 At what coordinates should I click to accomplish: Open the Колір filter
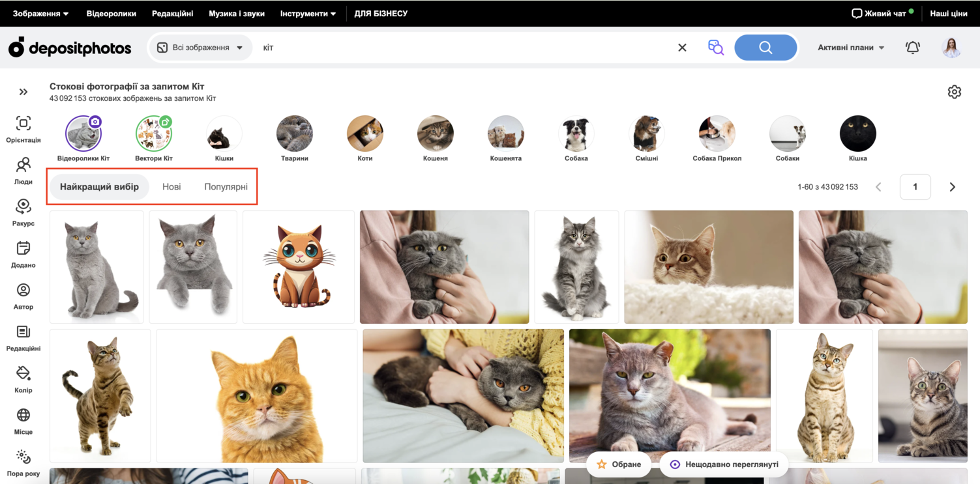tap(23, 379)
